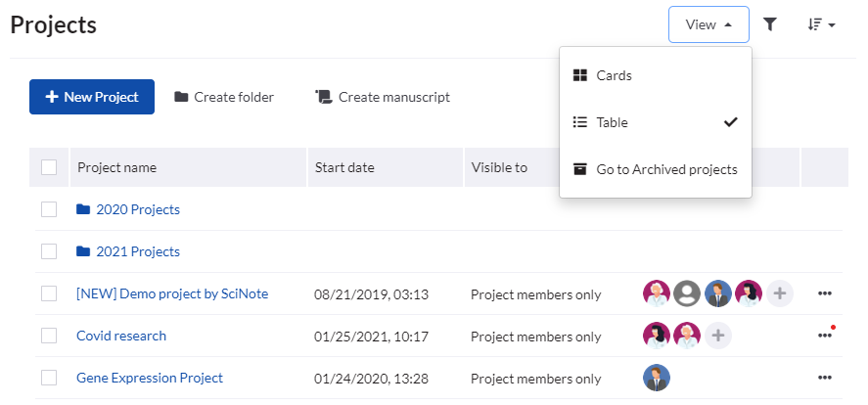
Task: Click the New Project button
Action: pyautogui.click(x=92, y=97)
